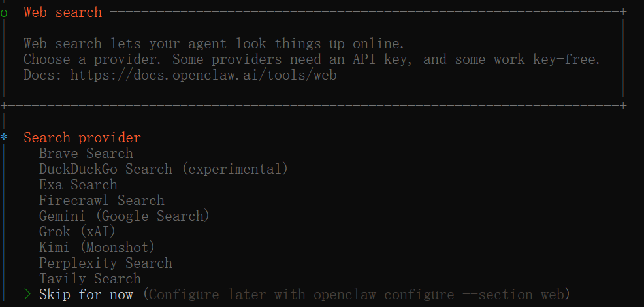Click the blue asterisk prompt marker
Image resolution: width=644 pixels, height=307 pixels.
[4, 137]
